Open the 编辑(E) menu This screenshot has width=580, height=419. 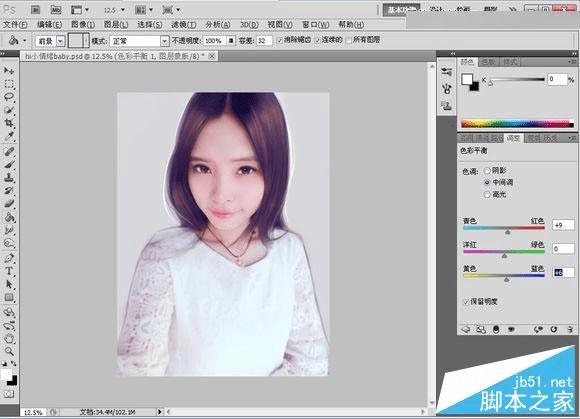tap(49, 25)
